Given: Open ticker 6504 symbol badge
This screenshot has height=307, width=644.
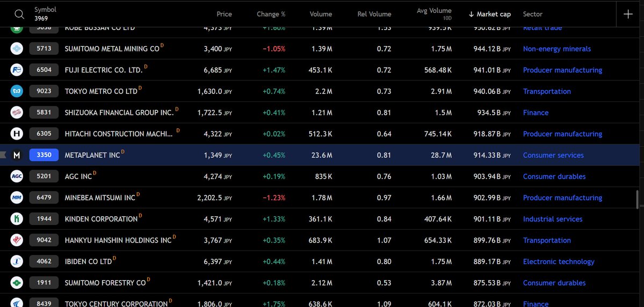Looking at the screenshot, I should (x=44, y=70).
